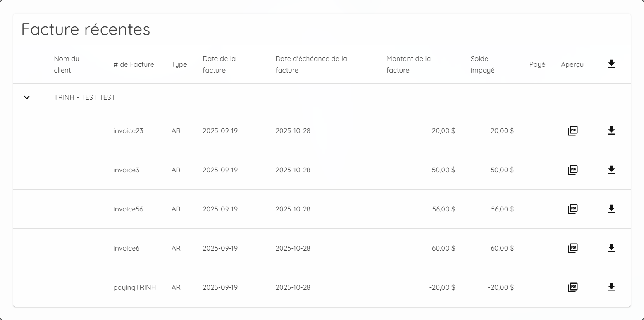Download the payingTRINH invoice
The height and width of the screenshot is (320, 644).
tap(611, 287)
